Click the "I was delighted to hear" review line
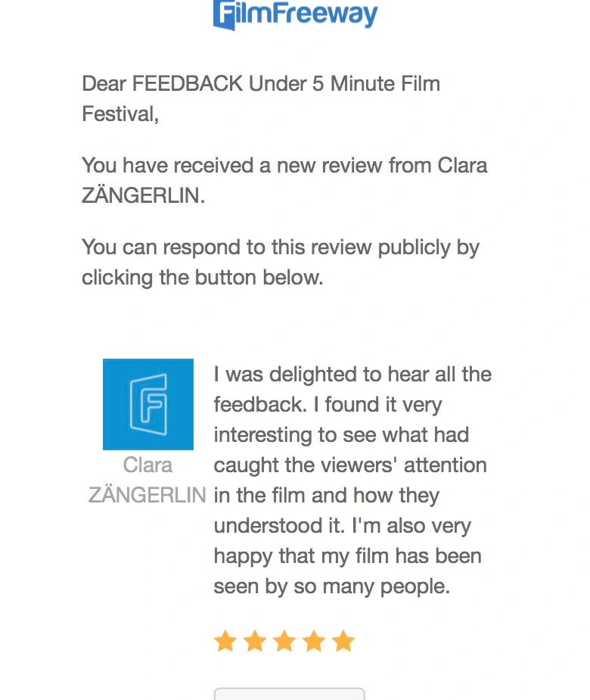The height and width of the screenshot is (700, 590). [x=352, y=374]
